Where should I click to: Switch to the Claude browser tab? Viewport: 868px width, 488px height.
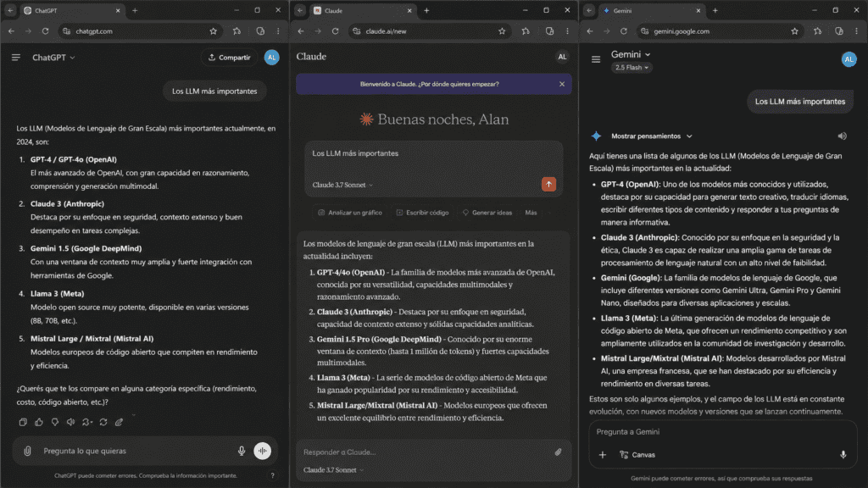click(x=362, y=10)
